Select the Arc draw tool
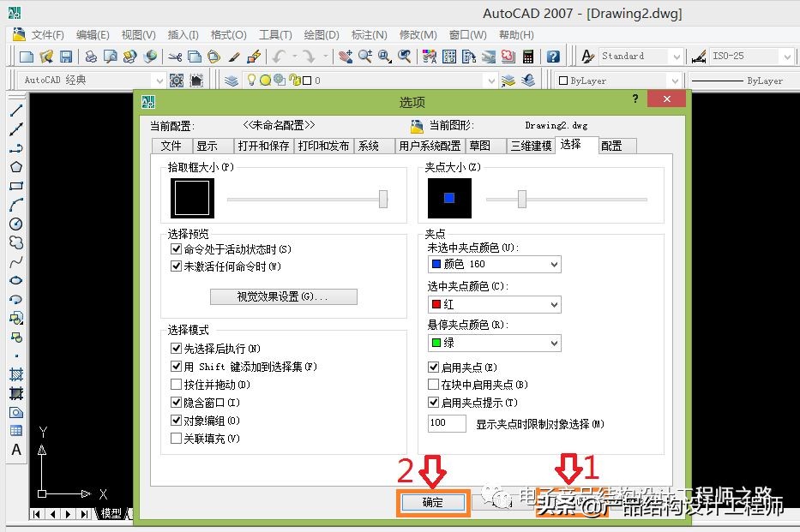Image resolution: width=800 pixels, height=532 pixels. coord(16,205)
